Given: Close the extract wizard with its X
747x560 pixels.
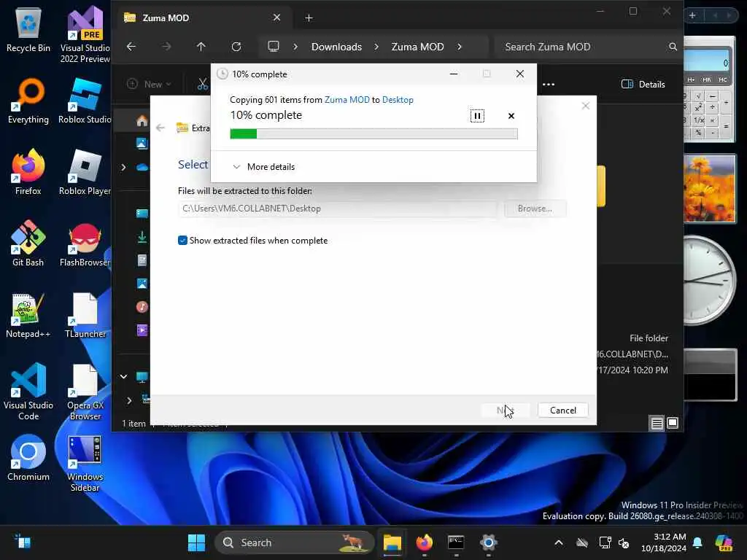Looking at the screenshot, I should click(x=586, y=106).
